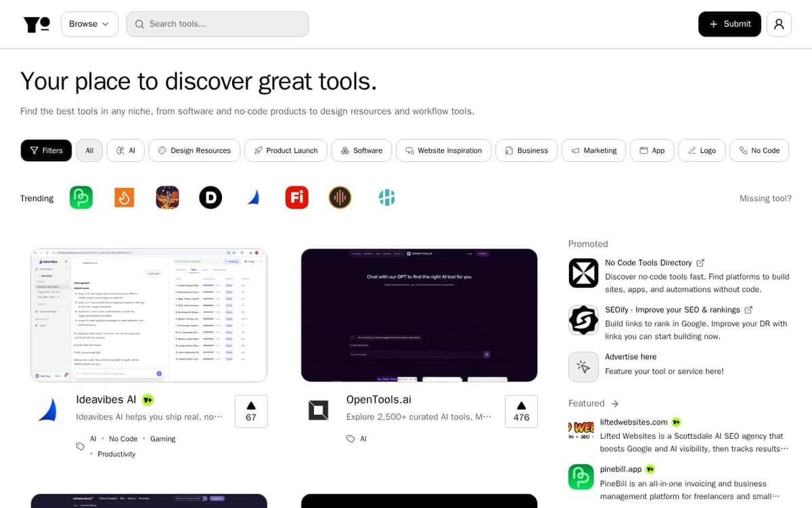This screenshot has width=812, height=508.
Task: Click the green badge next to pinebill.app
Action: [650, 469]
